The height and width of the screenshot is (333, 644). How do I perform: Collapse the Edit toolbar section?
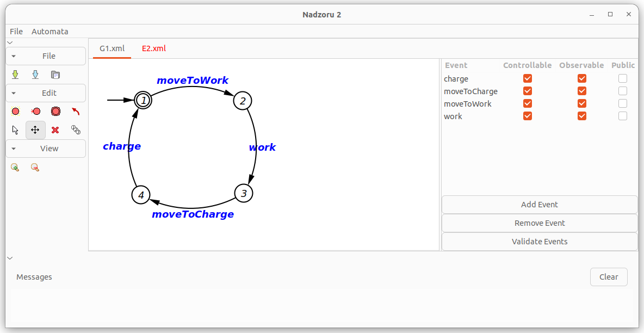tap(46, 93)
